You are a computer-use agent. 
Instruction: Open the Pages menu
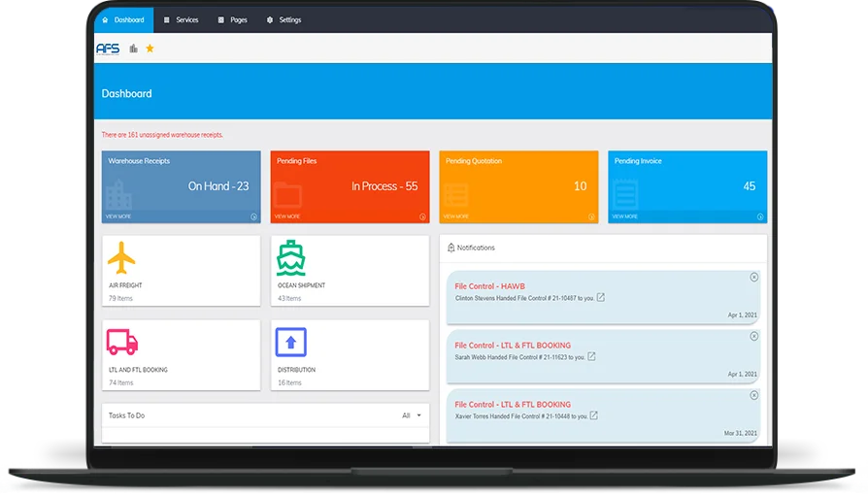(x=232, y=20)
